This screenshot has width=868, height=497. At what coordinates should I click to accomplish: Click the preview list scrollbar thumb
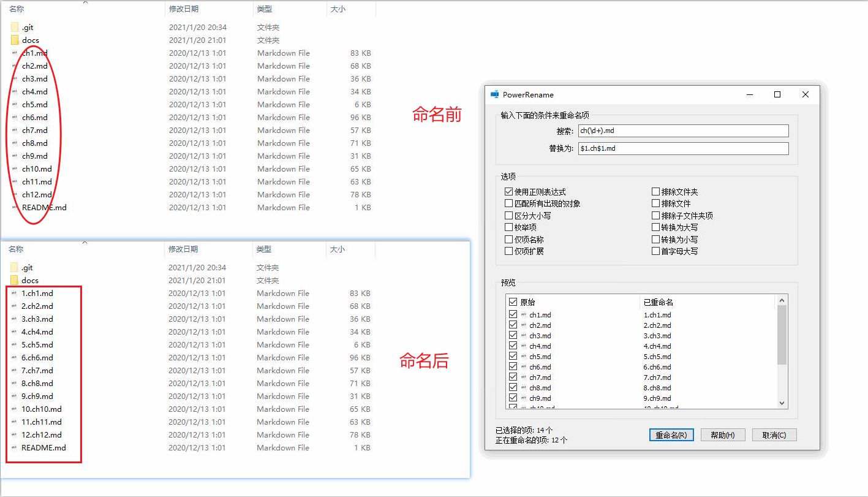click(x=782, y=335)
